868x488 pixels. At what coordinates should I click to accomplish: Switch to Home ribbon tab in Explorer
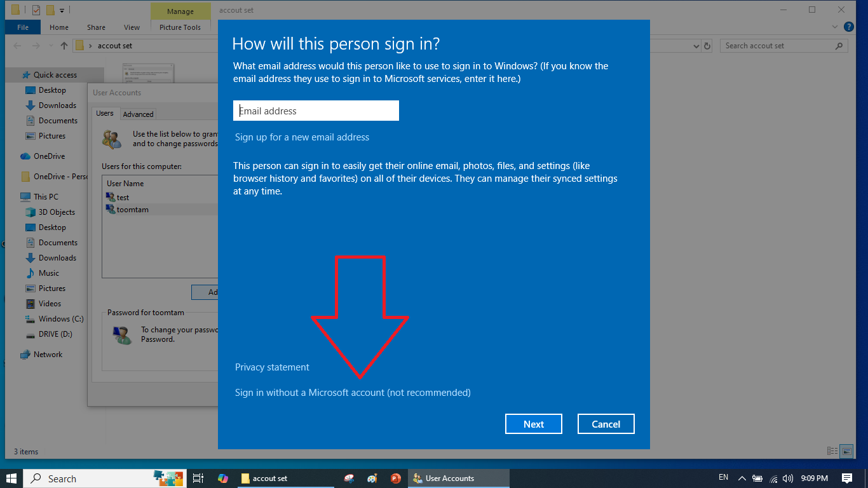point(59,27)
